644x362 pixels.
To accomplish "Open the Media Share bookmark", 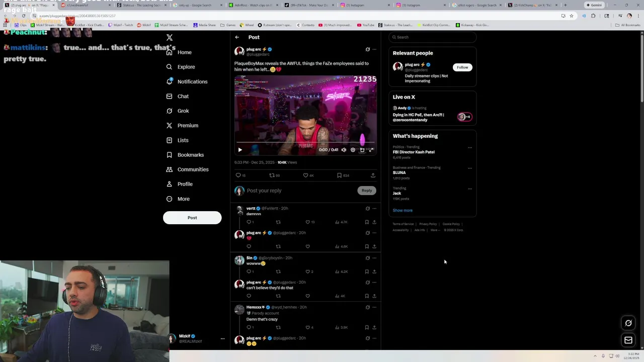I will click(x=205, y=25).
